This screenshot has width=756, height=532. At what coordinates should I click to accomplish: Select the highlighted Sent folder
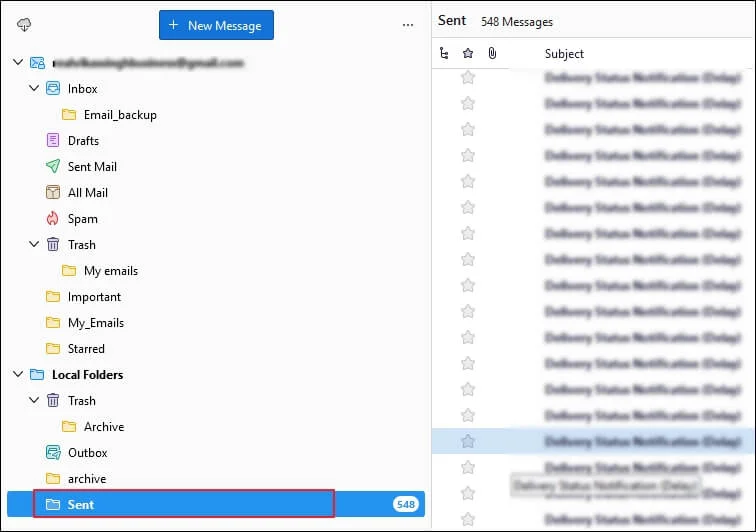click(x=216, y=505)
